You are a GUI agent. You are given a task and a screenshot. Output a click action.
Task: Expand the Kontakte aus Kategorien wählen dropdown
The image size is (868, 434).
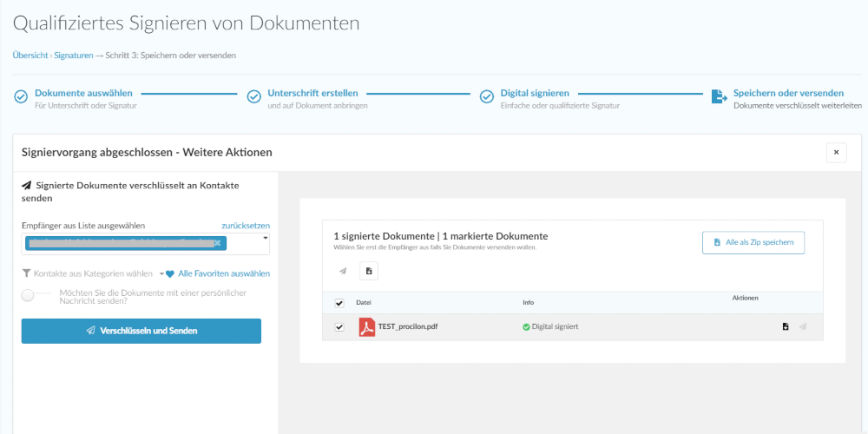pos(161,273)
